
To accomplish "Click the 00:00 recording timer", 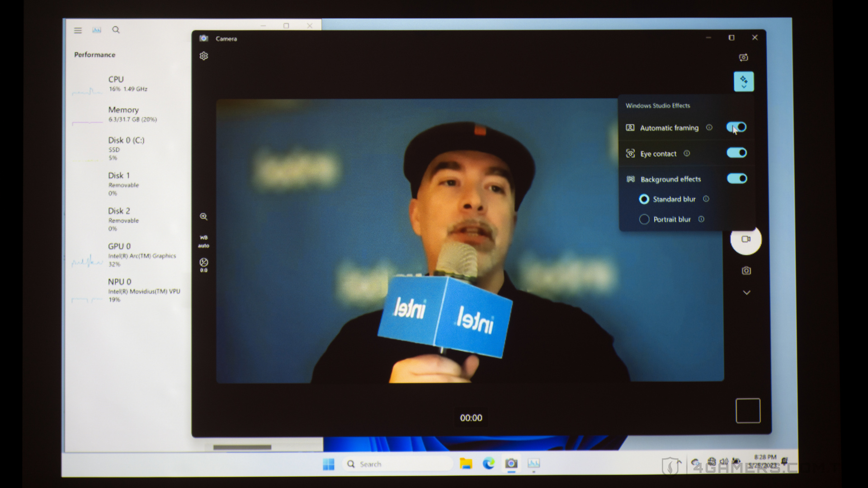I will click(471, 418).
